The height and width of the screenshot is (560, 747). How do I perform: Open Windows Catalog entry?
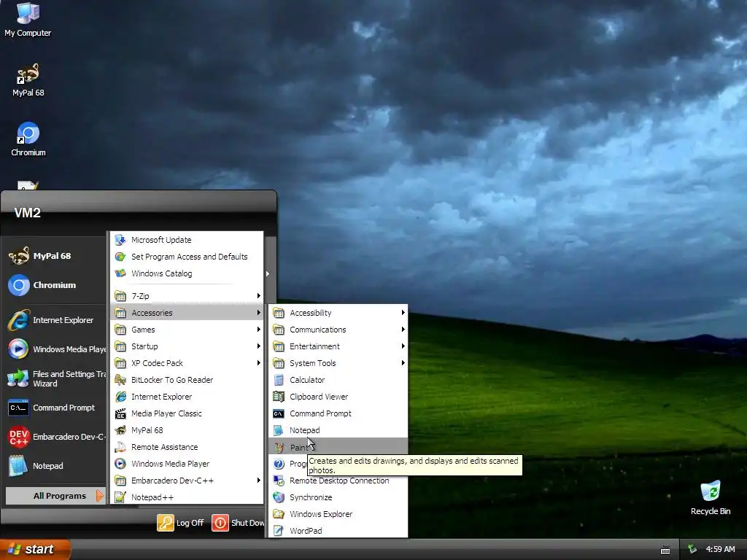[x=187, y=273]
